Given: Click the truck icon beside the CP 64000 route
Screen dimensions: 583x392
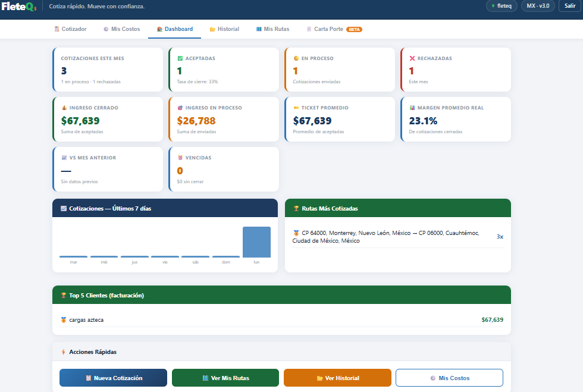Looking at the screenshot, I should (296, 232).
